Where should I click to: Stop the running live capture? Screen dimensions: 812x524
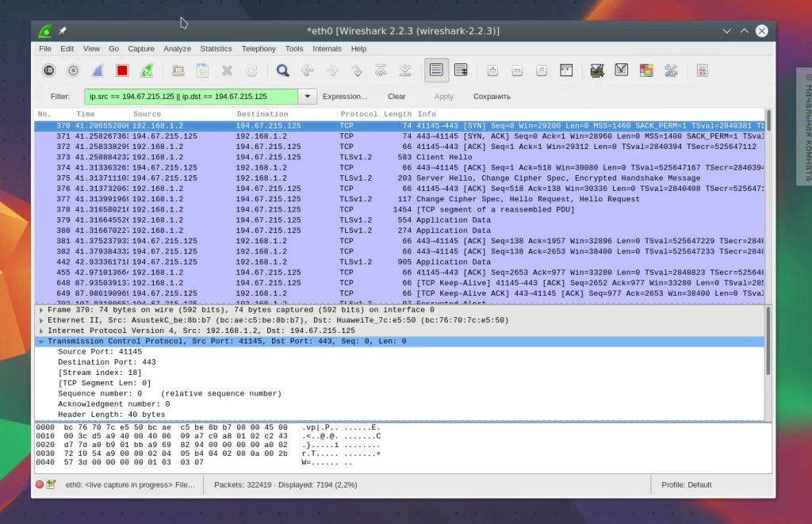pos(122,71)
